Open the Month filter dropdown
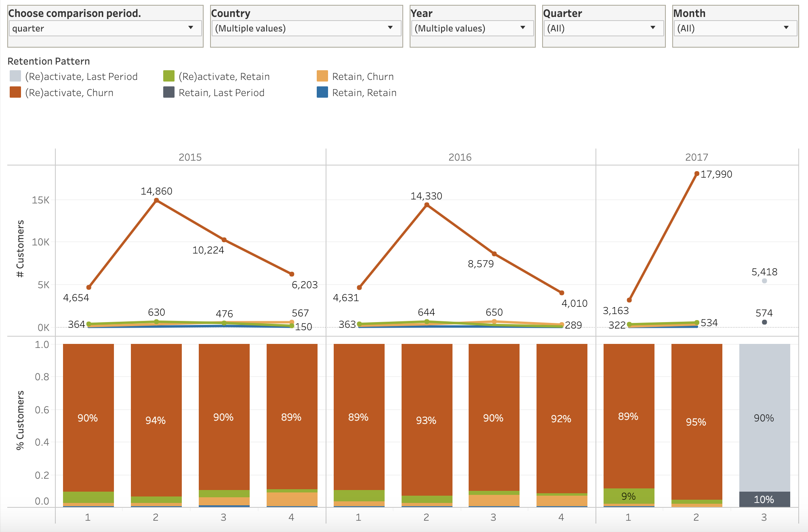The height and width of the screenshot is (532, 808). 735,28
